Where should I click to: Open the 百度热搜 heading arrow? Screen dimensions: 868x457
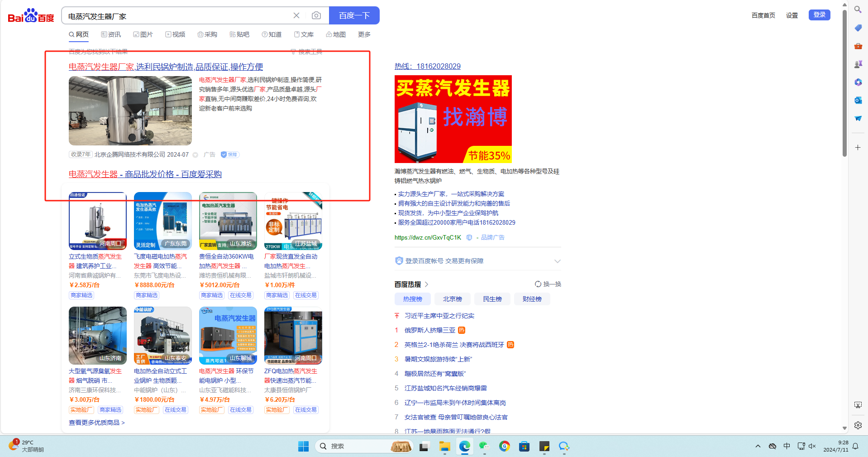pos(426,284)
